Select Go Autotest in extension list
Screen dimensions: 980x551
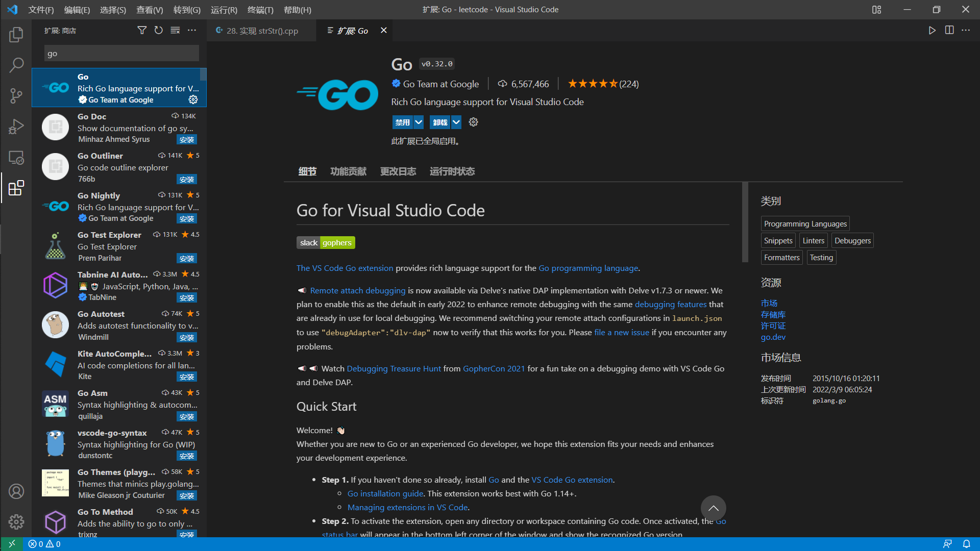pyautogui.click(x=119, y=325)
